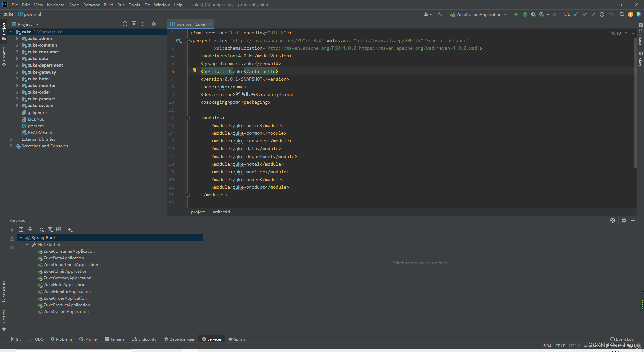Toggle the Structure tool window stripe button
644x352 pixels.
(x=4, y=291)
